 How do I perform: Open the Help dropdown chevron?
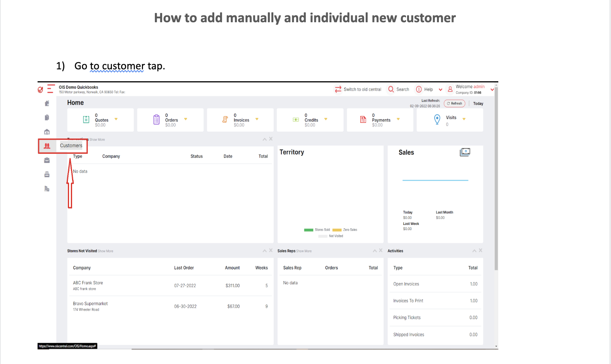click(x=440, y=90)
